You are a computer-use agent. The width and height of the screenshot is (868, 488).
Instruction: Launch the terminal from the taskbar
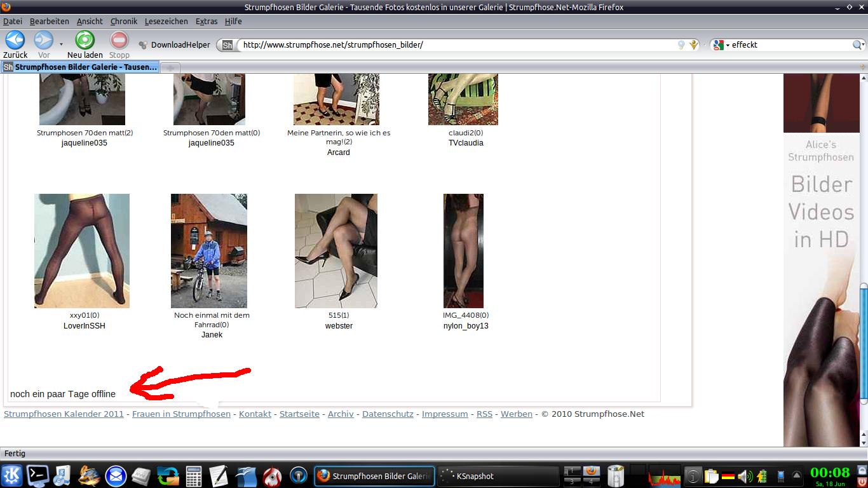(37, 475)
